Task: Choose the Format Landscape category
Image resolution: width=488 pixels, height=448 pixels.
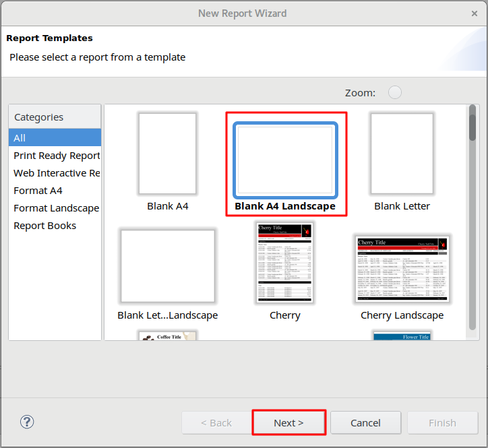Action: coord(56,208)
